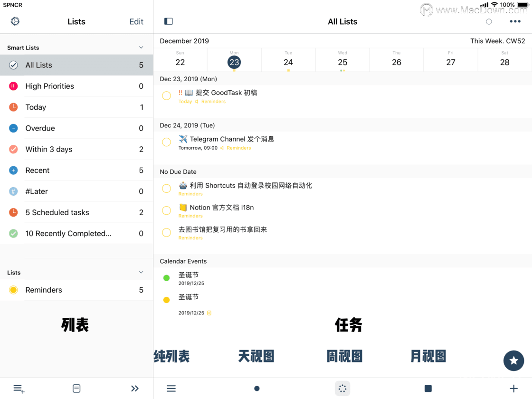
Task: Click the note icon beside 2019/12/25
Action: (x=209, y=313)
